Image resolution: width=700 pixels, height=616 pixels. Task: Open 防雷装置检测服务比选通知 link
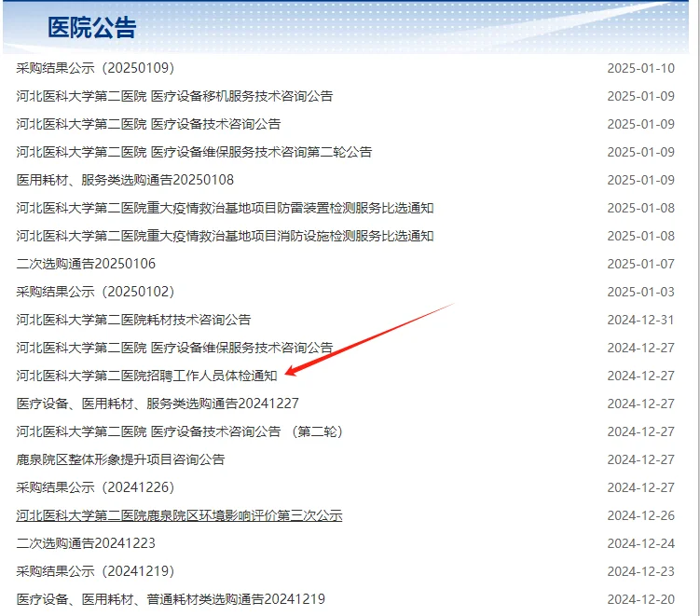coord(225,208)
